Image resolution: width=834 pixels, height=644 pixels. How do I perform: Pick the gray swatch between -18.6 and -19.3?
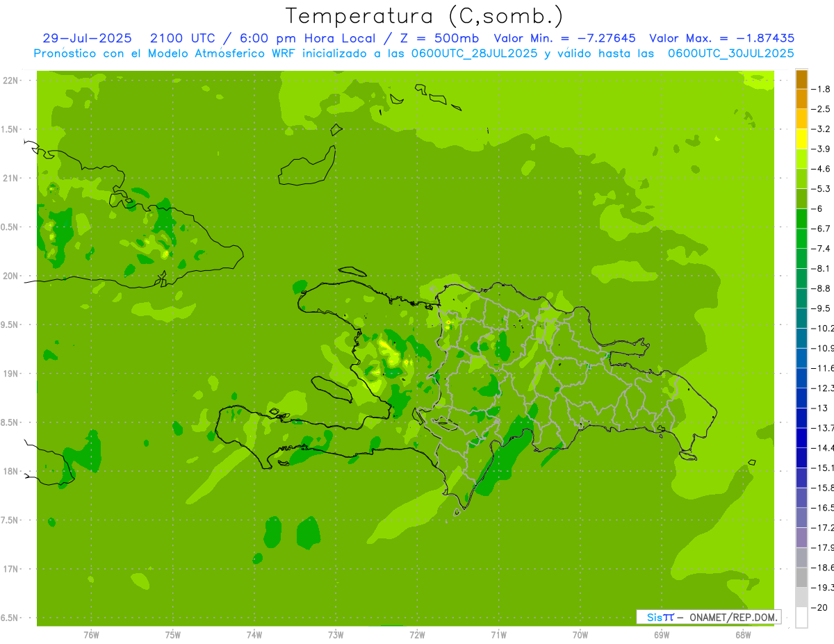[x=801, y=577]
